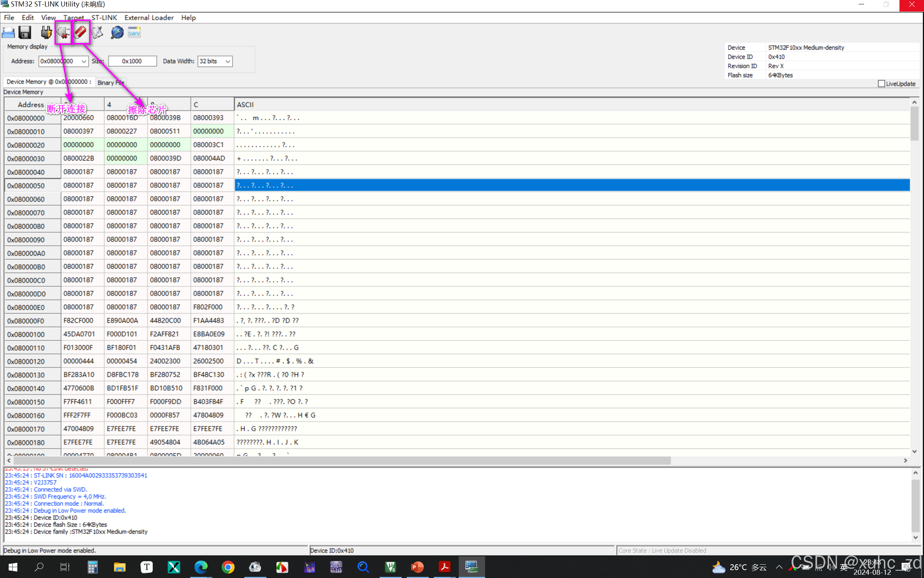Click the firmware update globe icon
The image size is (924, 578).
pos(117,33)
